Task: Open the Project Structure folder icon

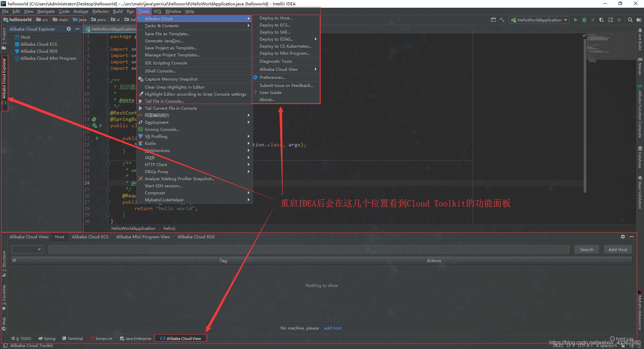Action: [x=639, y=20]
